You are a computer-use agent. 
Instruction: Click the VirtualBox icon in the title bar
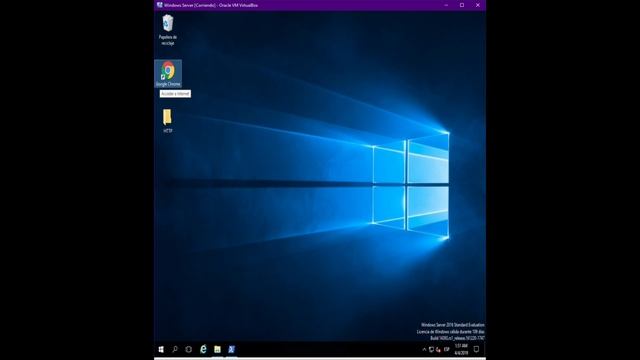click(x=160, y=5)
